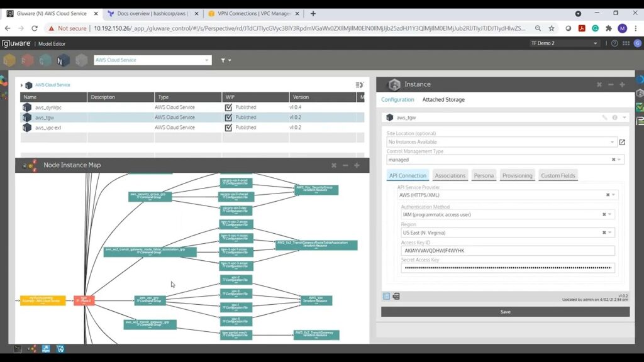Select the Secret Access Key field
The height and width of the screenshot is (362, 644).
tap(505, 268)
